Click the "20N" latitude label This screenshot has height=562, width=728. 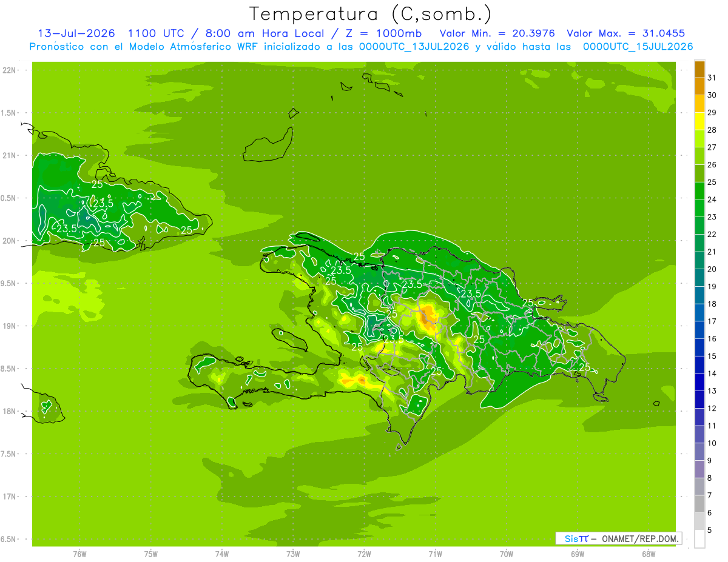(10, 241)
